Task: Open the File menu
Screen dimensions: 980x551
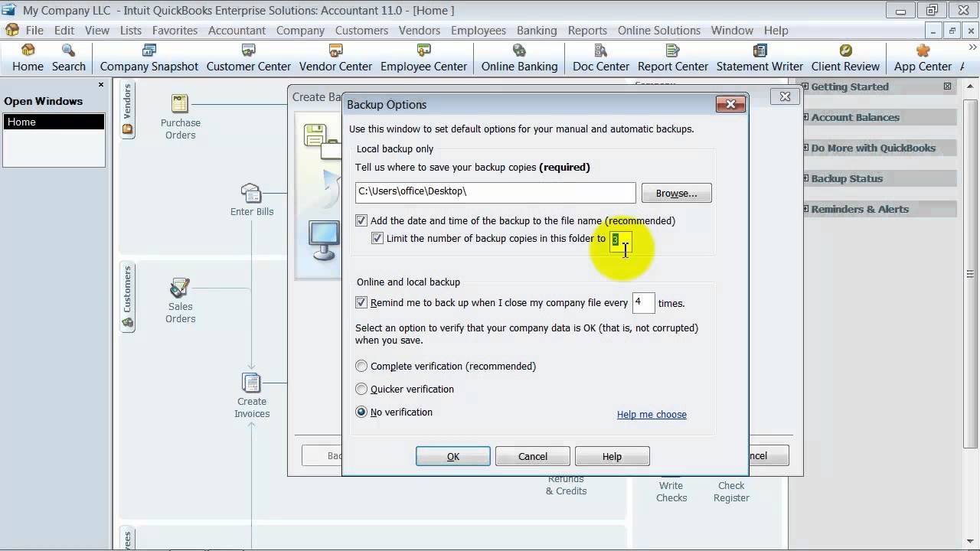Action: 34,31
